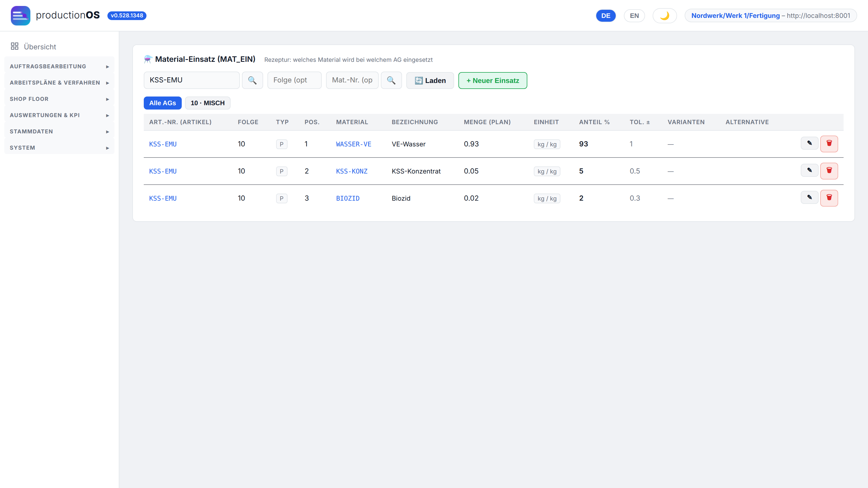The image size is (868, 488).
Task: Delete the BIOZID row via trash icon
Action: (829, 198)
